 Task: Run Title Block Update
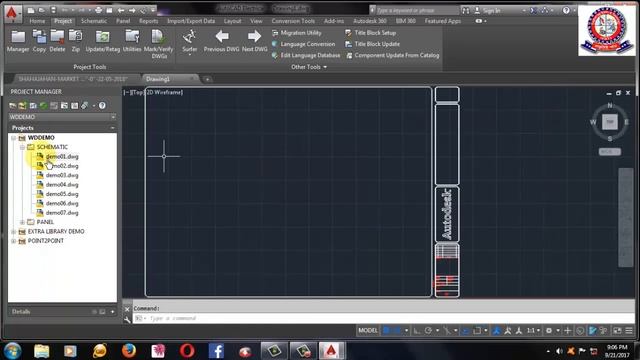(x=373, y=44)
